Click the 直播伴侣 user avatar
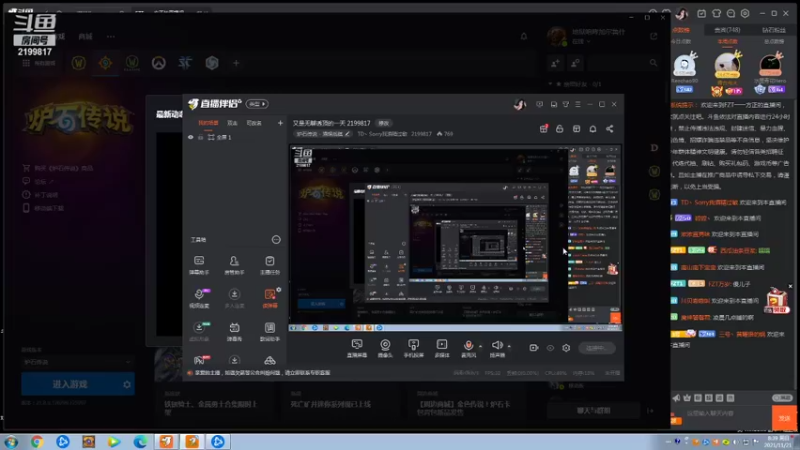This screenshot has height=450, width=800. (x=519, y=104)
